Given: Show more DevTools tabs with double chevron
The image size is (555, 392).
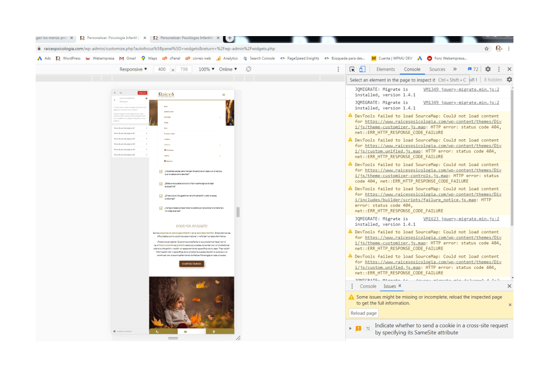Looking at the screenshot, I should [455, 69].
